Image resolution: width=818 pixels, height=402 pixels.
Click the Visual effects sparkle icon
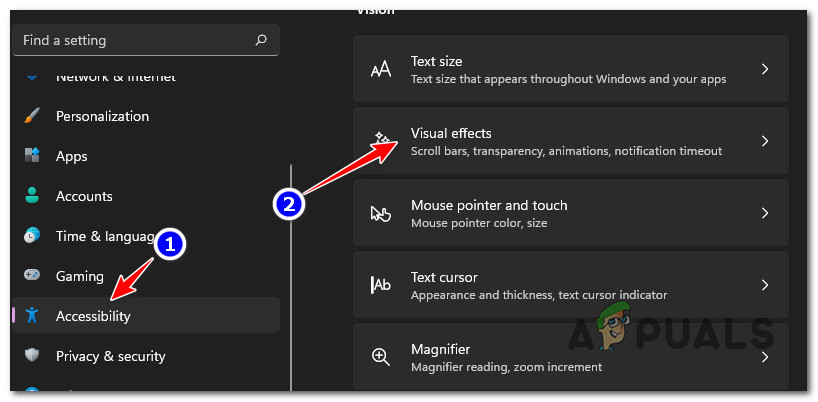(x=382, y=139)
